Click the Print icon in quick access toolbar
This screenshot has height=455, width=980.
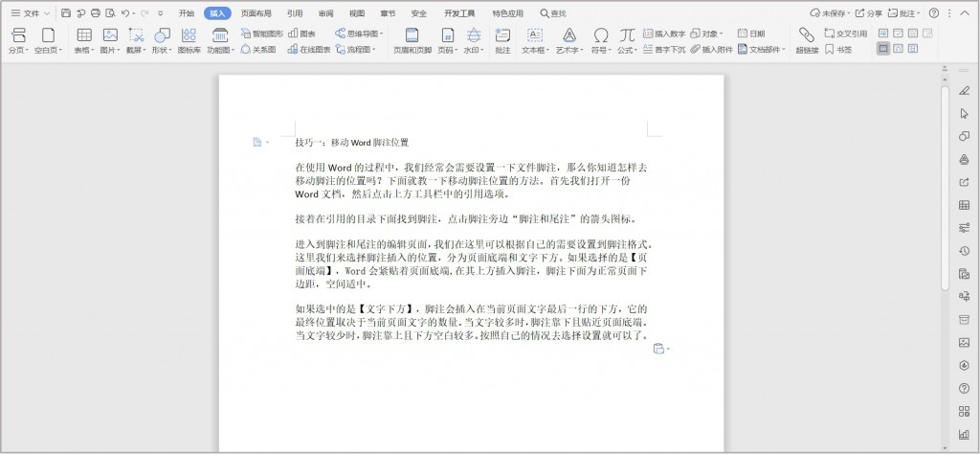[96, 13]
